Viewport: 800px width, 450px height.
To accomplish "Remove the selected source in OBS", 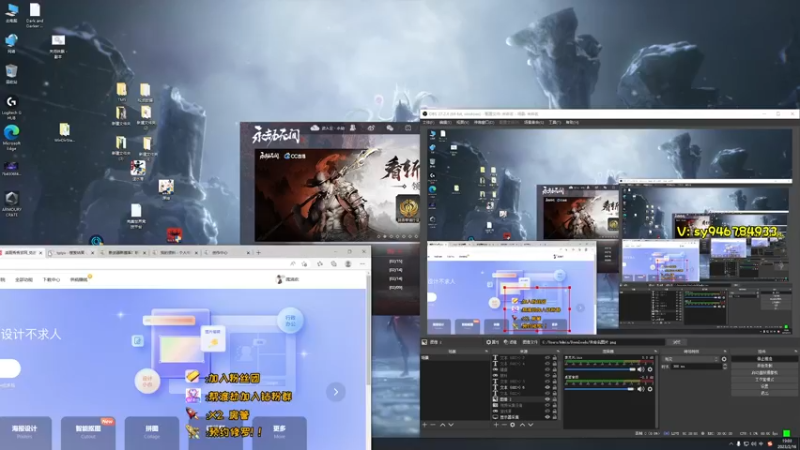I will pyautogui.click(x=504, y=424).
